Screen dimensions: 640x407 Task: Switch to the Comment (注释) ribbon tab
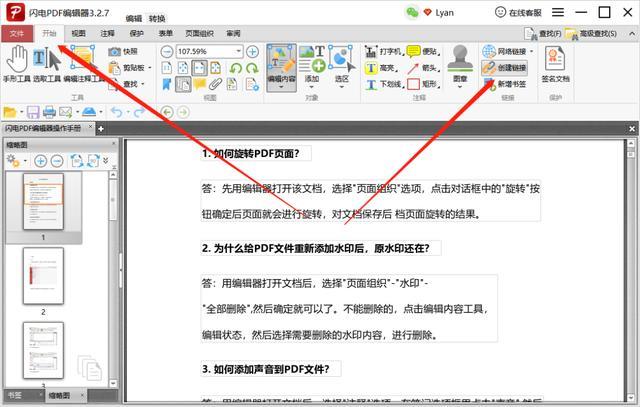coord(107,33)
